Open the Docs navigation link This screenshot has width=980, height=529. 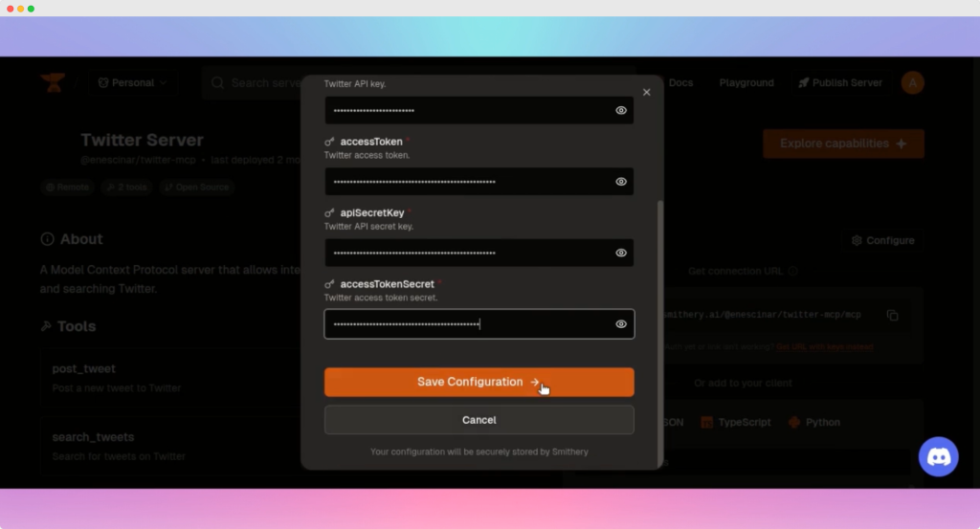680,83
